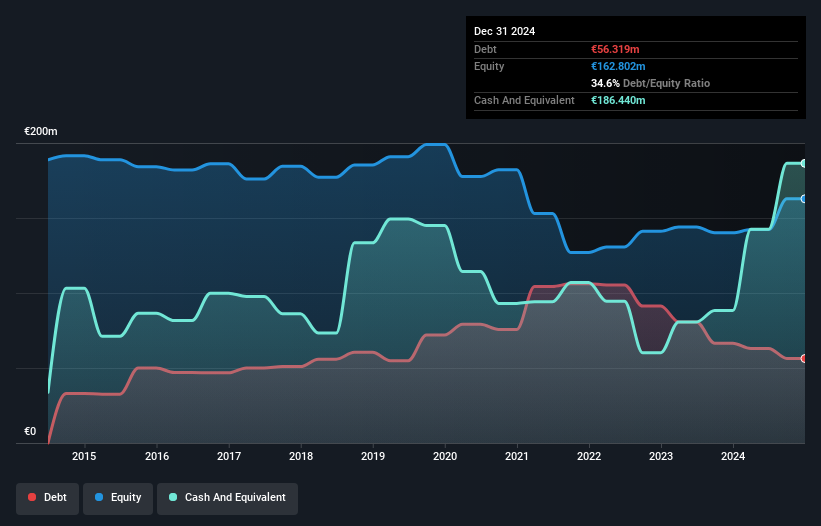
Task: Select the blue Equity endpoint marker
Action: point(804,199)
